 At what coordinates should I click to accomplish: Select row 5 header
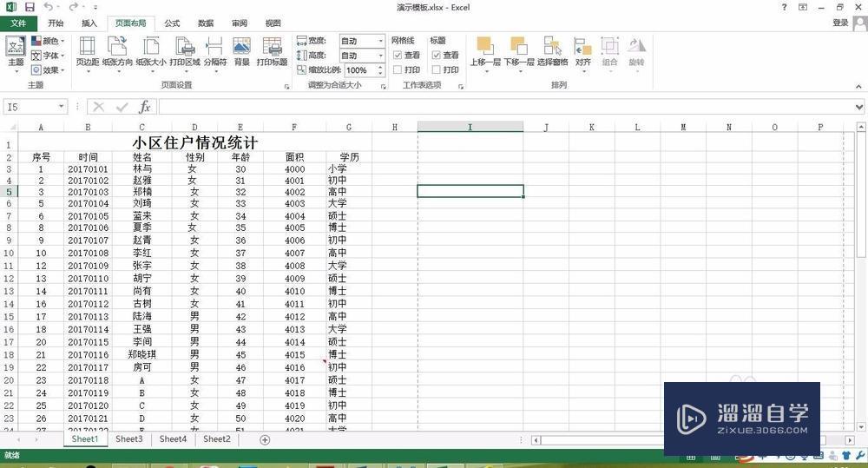pyautogui.click(x=9, y=192)
